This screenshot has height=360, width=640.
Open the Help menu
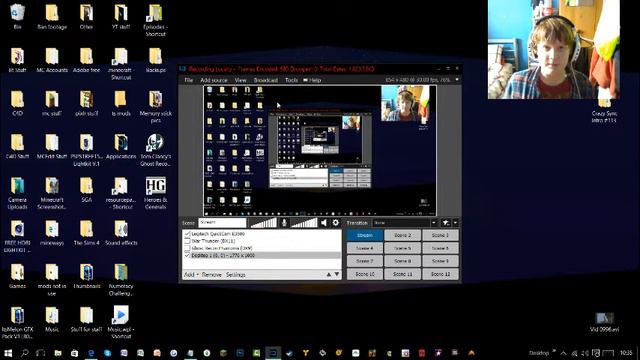coord(312,80)
